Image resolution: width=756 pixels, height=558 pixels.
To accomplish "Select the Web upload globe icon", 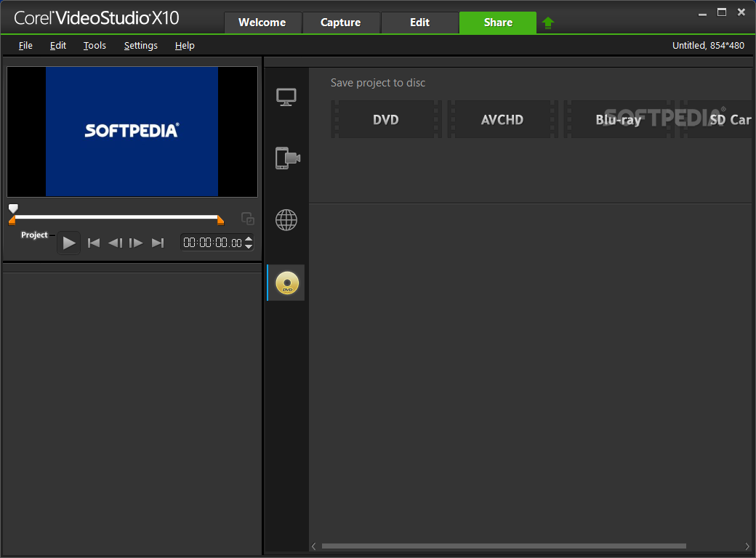I will (286, 219).
